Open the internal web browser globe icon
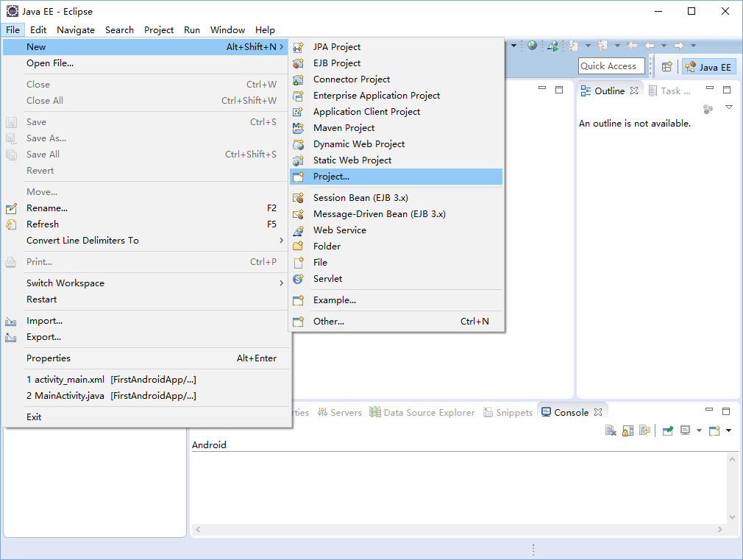This screenshot has width=743, height=560. [x=532, y=46]
